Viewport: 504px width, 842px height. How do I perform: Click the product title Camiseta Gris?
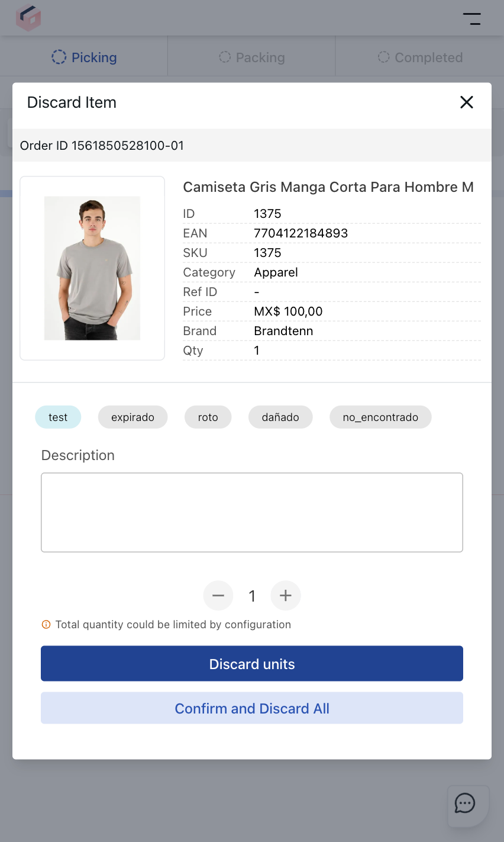[x=328, y=187]
